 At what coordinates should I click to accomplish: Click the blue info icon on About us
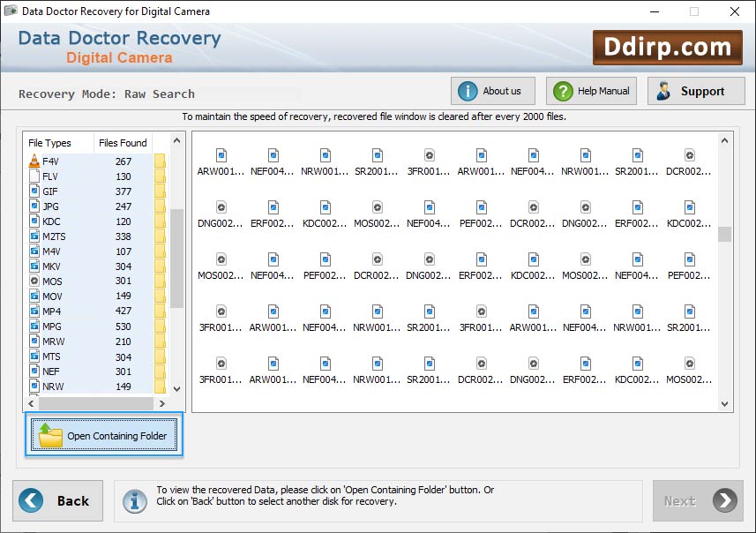tap(468, 91)
